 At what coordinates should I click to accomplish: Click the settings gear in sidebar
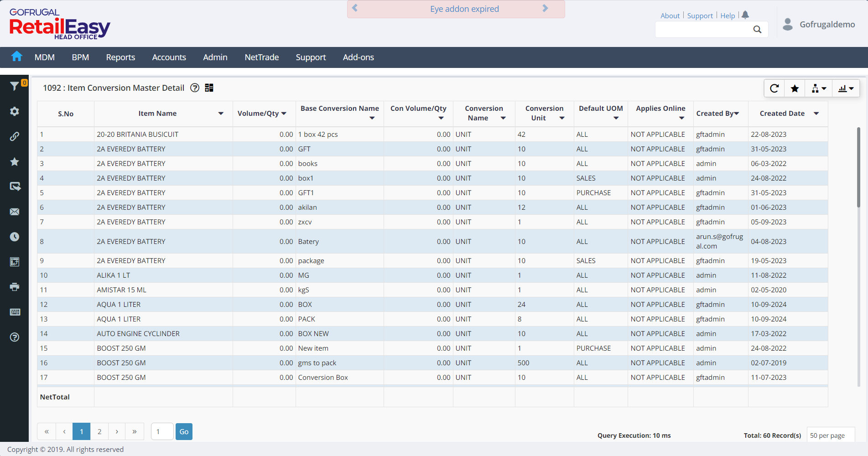click(15, 111)
